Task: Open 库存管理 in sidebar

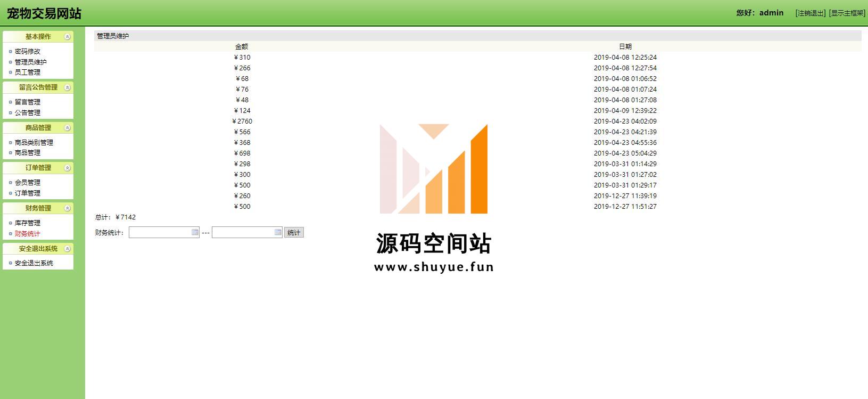Action: tap(28, 223)
